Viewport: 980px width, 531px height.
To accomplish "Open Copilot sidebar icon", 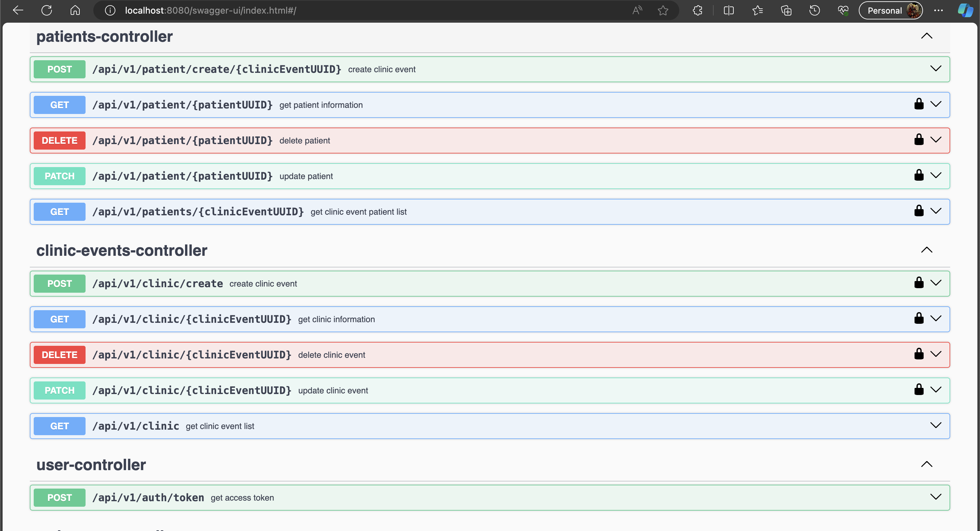I will 965,10.
